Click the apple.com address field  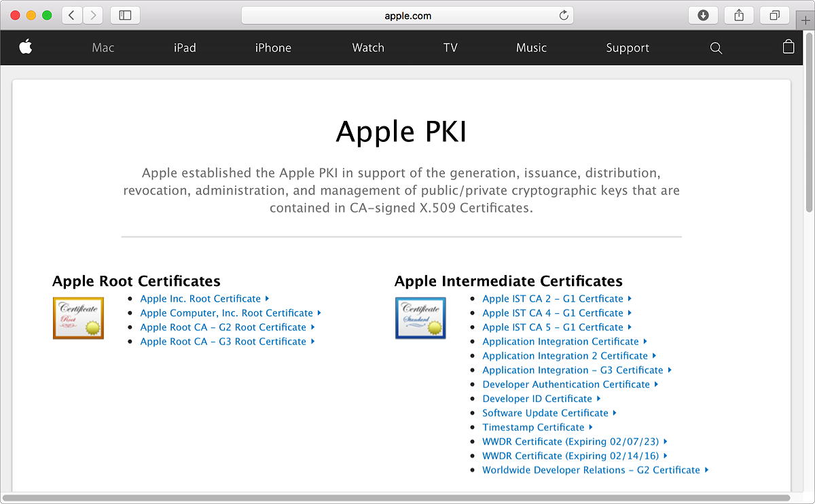coord(407,16)
